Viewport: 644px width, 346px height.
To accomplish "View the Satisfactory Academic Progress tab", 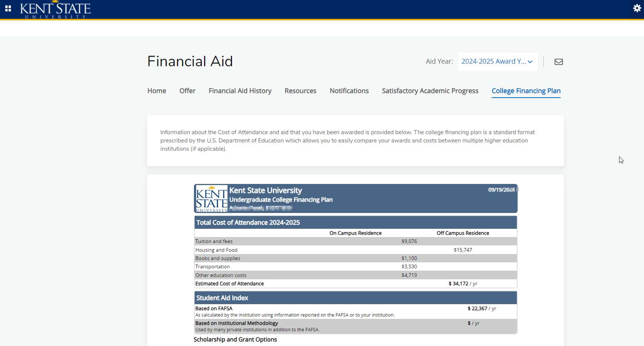I will tap(430, 91).
